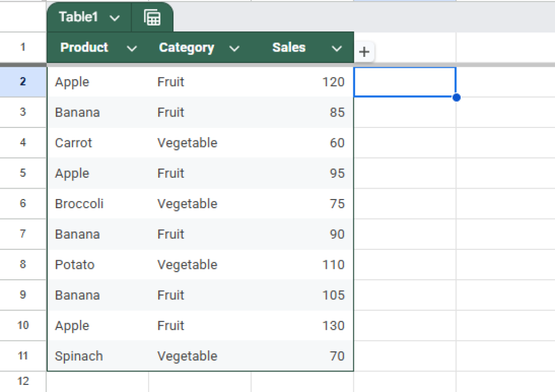Click the blue fill handle on the selected cell
Viewport: 555px width, 392px height.
point(456,98)
